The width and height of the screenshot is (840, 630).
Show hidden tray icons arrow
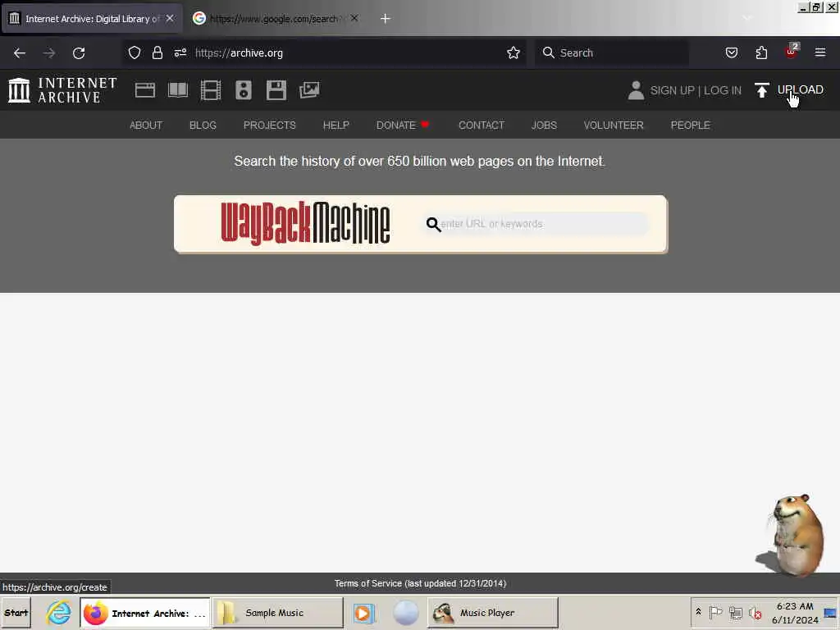tap(699, 612)
